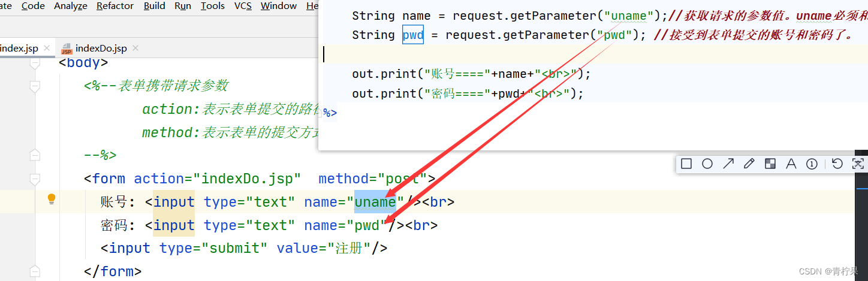
Task: Select the ellipse annotation tool
Action: click(x=707, y=164)
